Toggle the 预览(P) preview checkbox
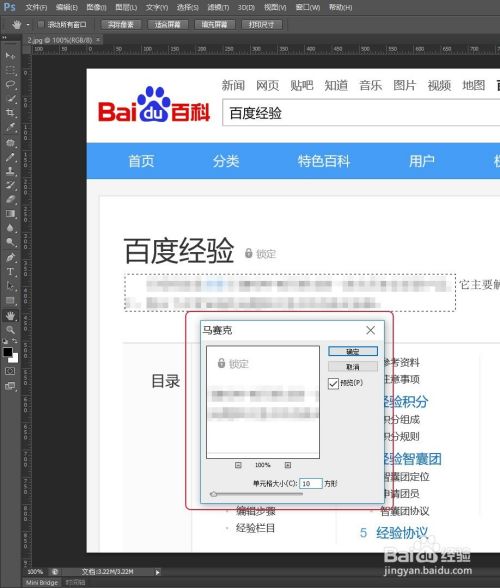 tap(333, 383)
